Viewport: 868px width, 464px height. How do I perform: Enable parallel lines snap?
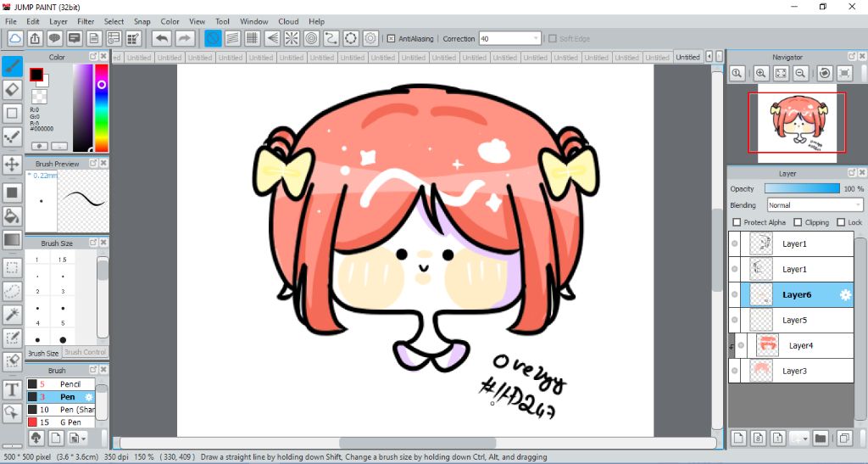click(x=232, y=38)
